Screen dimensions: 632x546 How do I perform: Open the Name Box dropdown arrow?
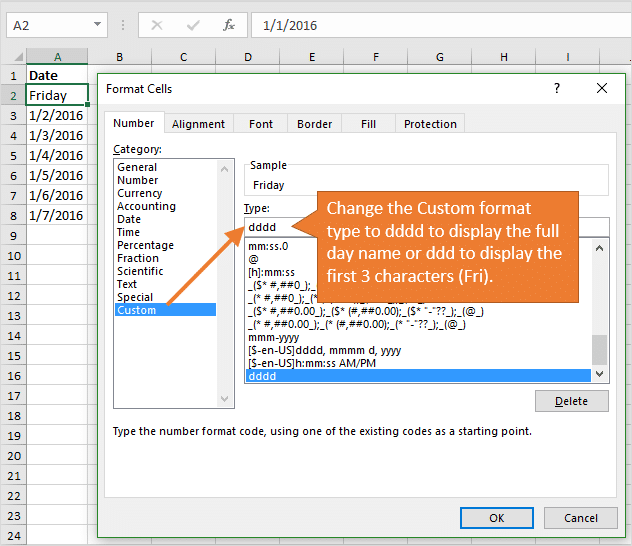97,24
